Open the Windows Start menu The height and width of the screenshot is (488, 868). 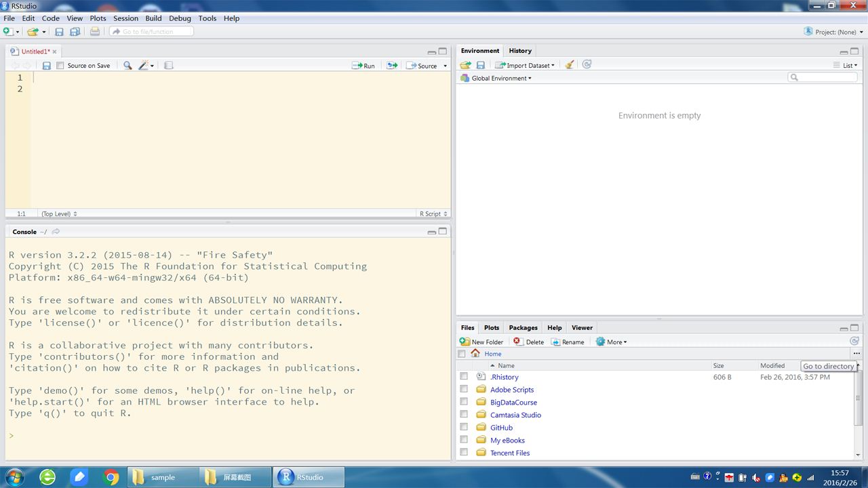14,477
